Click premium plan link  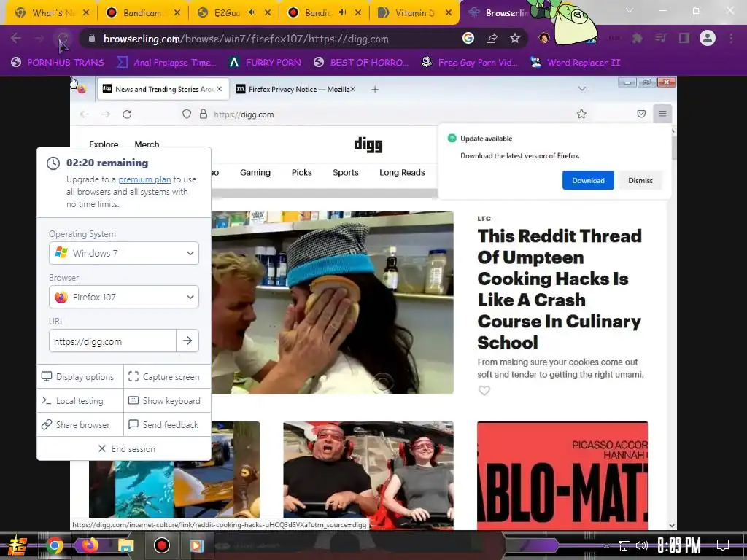point(144,179)
